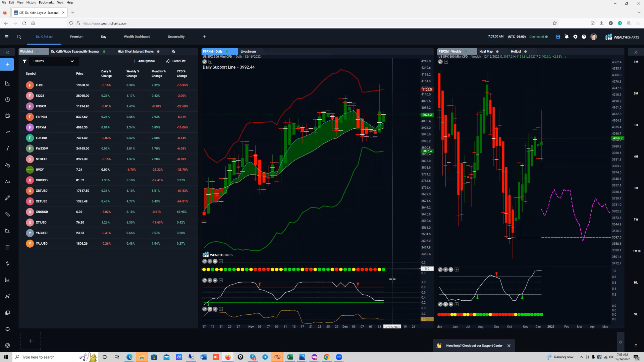Expand the bottom-right collapse chevron
This screenshot has width=644, height=362.
click(621, 342)
